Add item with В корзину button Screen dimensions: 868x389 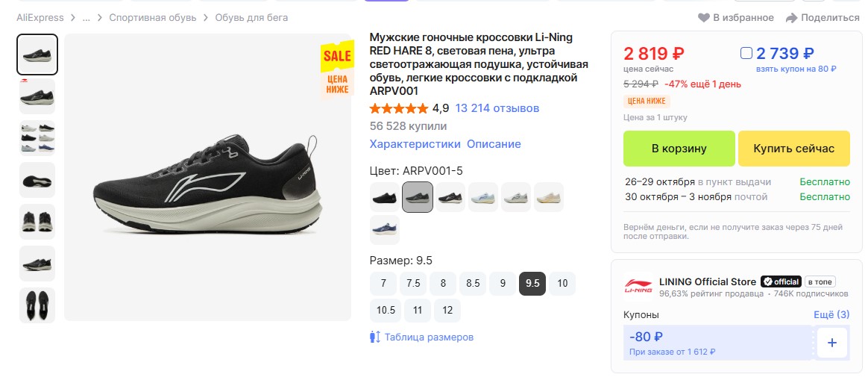[x=679, y=149]
